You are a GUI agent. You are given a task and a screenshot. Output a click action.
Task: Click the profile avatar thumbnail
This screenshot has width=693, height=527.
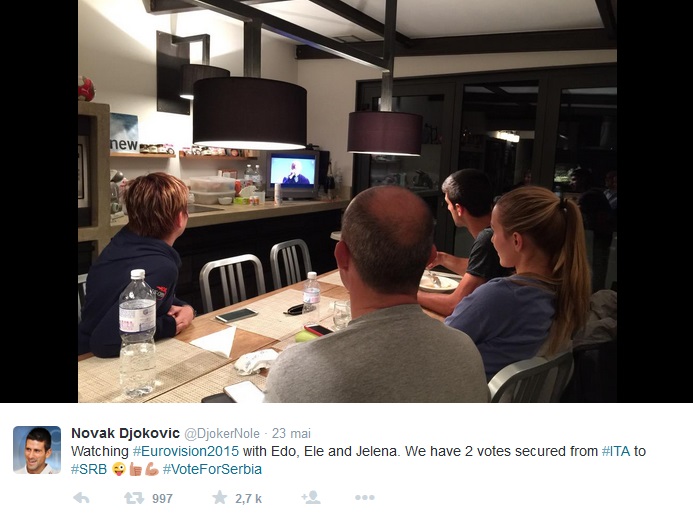[37, 450]
